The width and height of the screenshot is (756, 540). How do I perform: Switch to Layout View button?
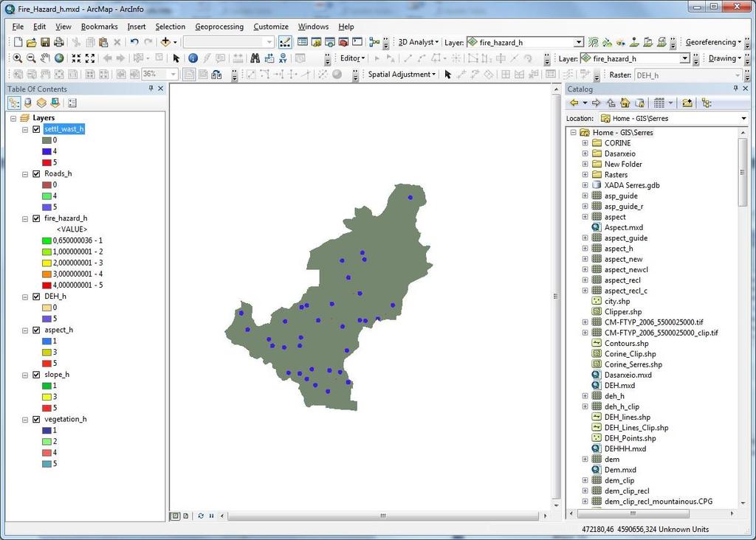[x=186, y=516]
